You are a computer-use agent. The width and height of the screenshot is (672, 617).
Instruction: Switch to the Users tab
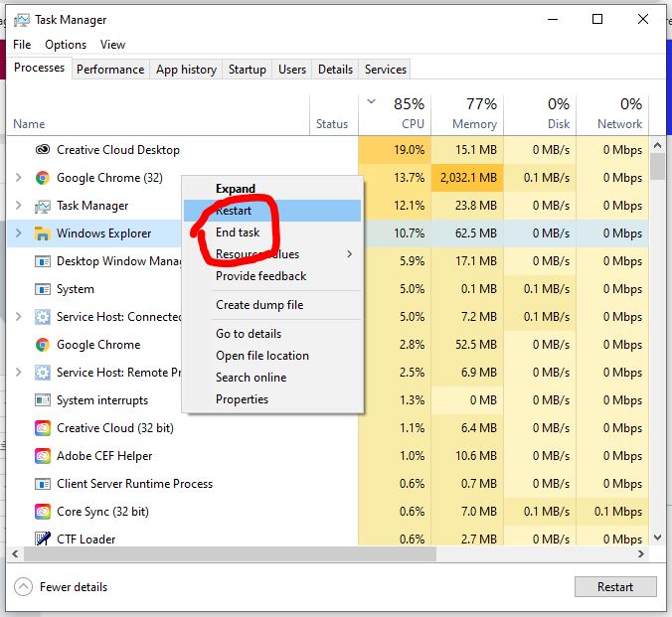point(292,70)
